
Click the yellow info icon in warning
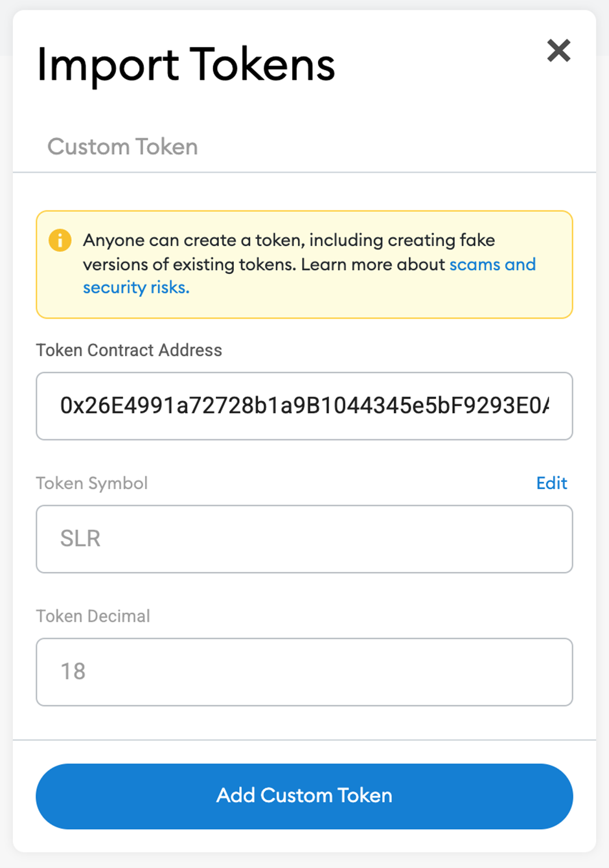pyautogui.click(x=60, y=240)
